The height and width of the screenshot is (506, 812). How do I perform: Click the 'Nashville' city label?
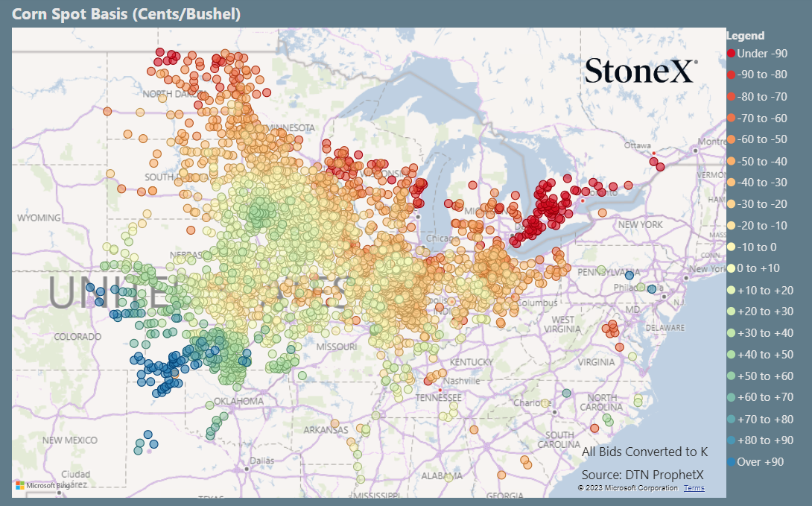click(461, 381)
